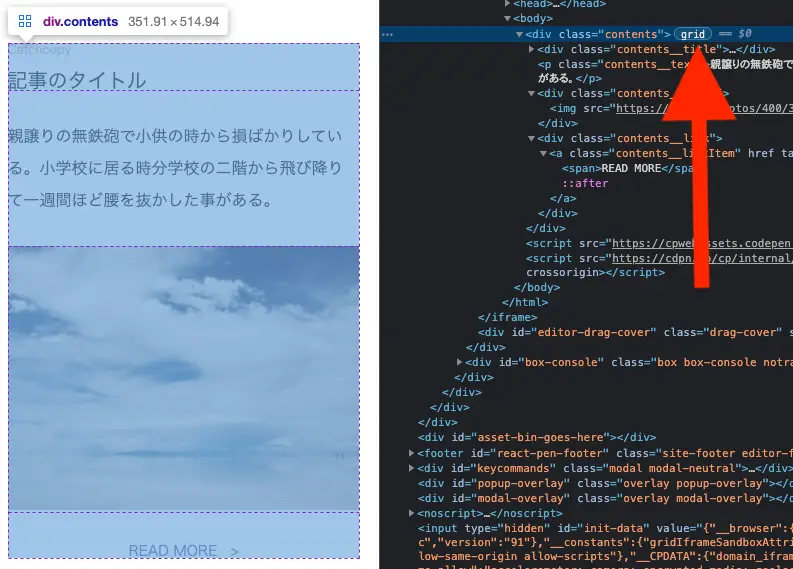Viewport: 793px width, 569px height.
Task: Collapse the contents__linkItem anchor node
Action: pyautogui.click(x=543, y=153)
